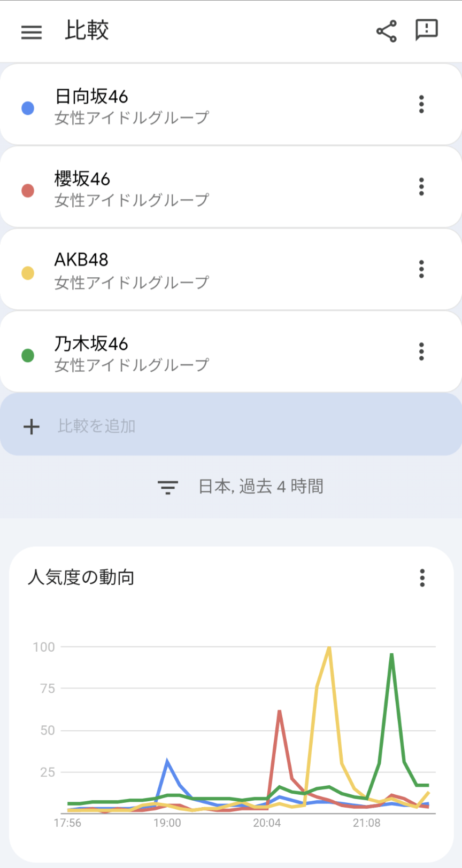
Task: Open options for 乃木坂46 term
Action: [421, 351]
